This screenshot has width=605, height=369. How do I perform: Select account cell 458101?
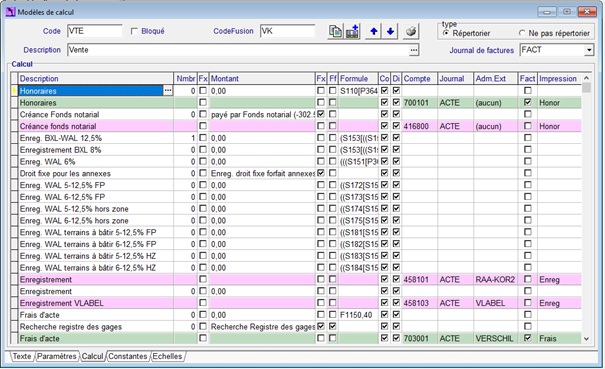point(419,279)
